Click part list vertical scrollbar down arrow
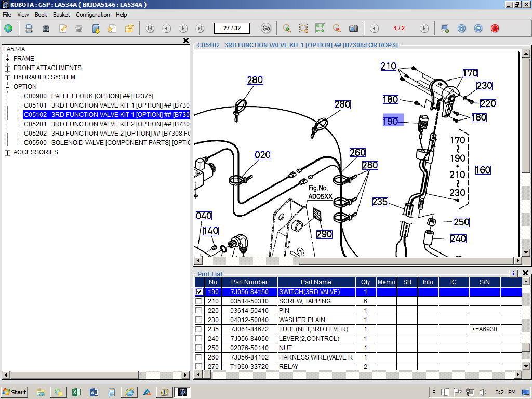 [x=526, y=366]
